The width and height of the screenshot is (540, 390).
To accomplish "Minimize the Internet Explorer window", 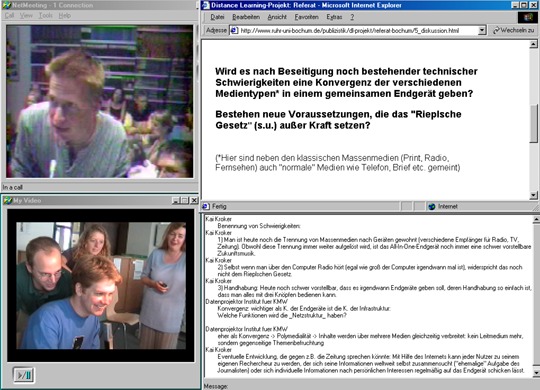I will click(x=515, y=5).
